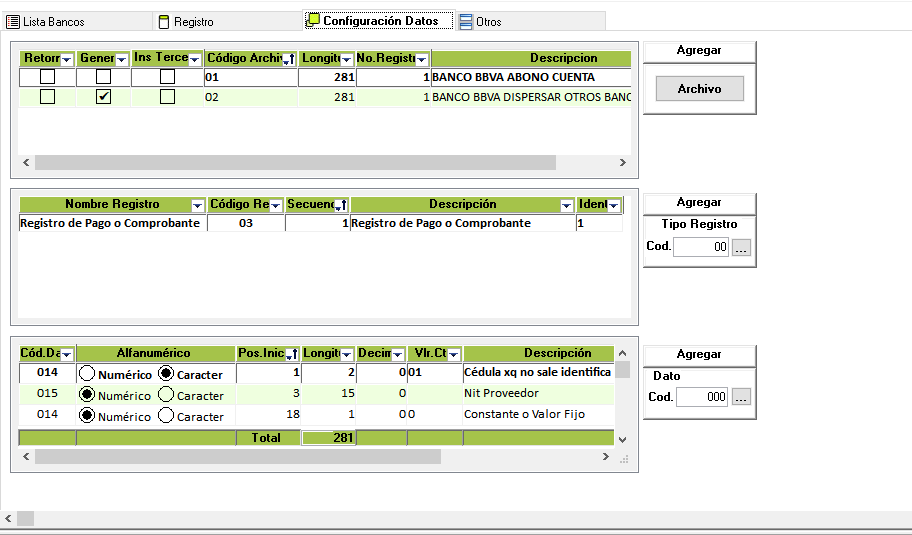The width and height of the screenshot is (912, 535).
Task: Open the No.Registro column filter dropdown
Action: click(x=421, y=60)
